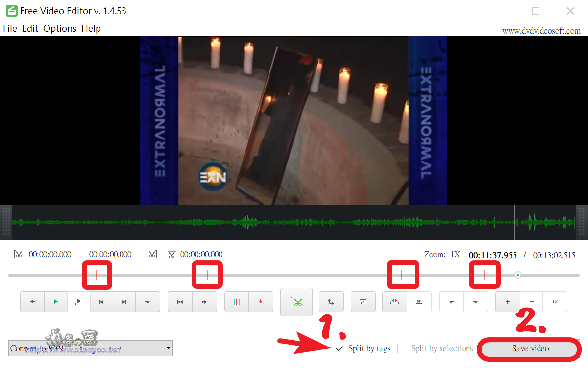Click the Zoom: 1X label
Image resolution: width=588 pixels, height=370 pixels.
[x=442, y=255]
